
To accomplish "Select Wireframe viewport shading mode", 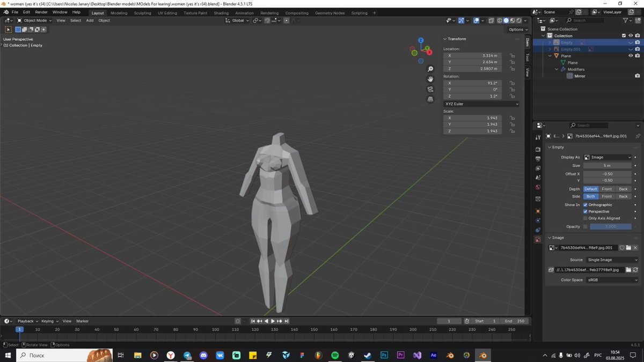I will pyautogui.click(x=500, y=20).
